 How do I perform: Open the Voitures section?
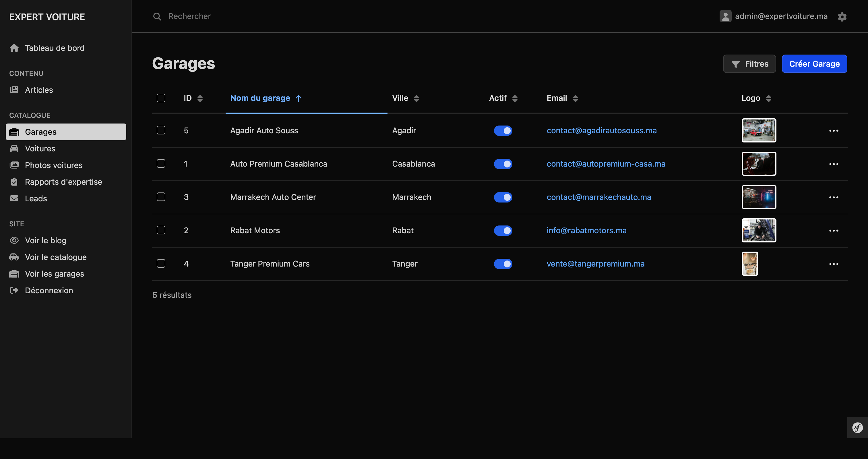(x=66, y=148)
